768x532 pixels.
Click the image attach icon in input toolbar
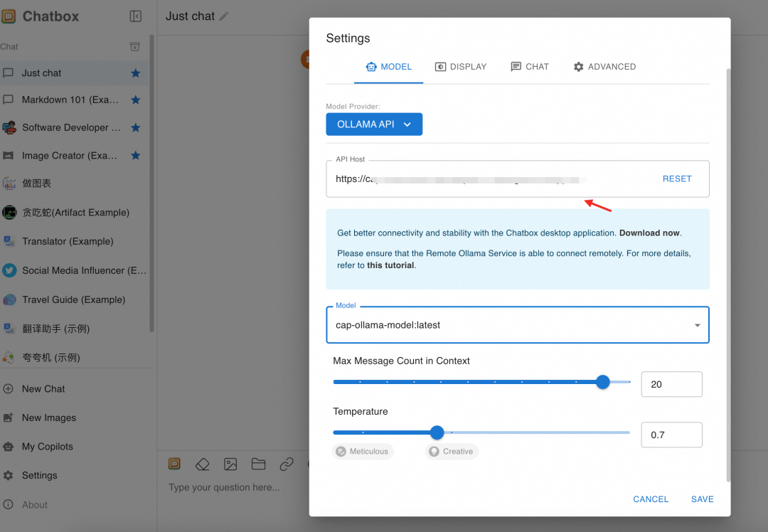[230, 464]
